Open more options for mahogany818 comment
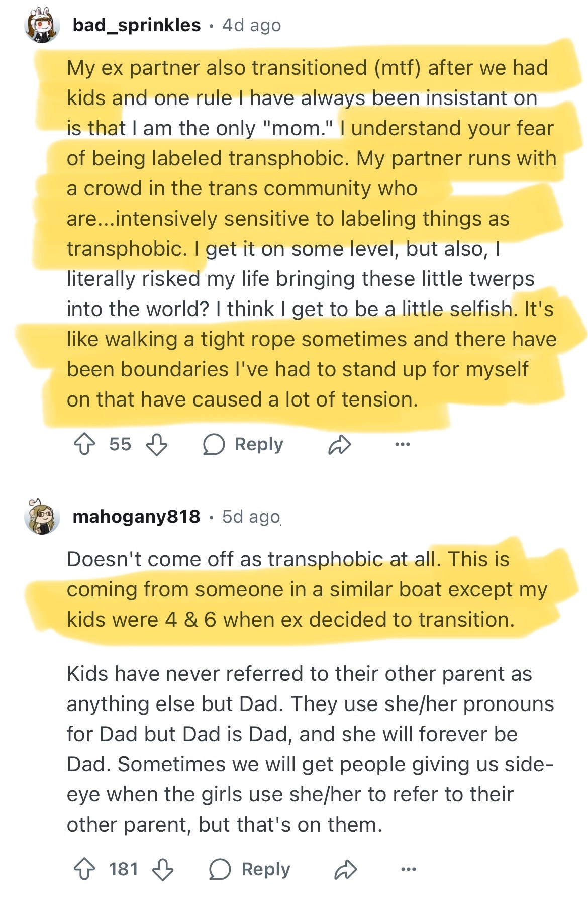 coord(409,870)
